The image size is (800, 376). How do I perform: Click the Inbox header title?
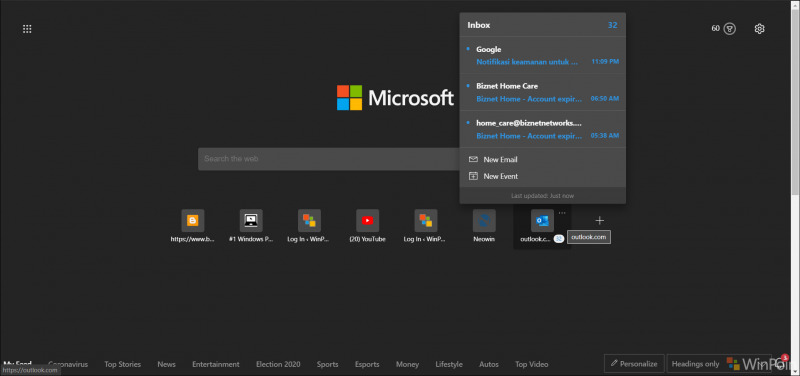click(x=479, y=25)
